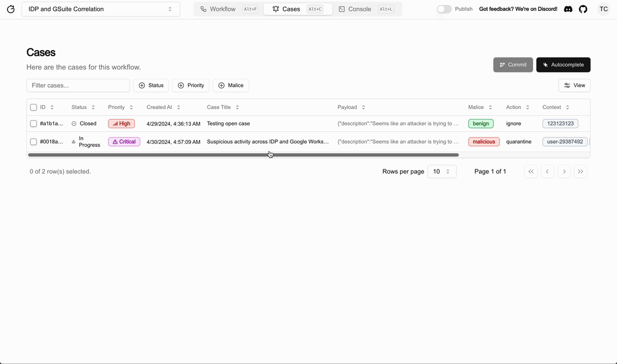Click Got feedback Discord link
This screenshot has width=617, height=364.
click(x=518, y=9)
